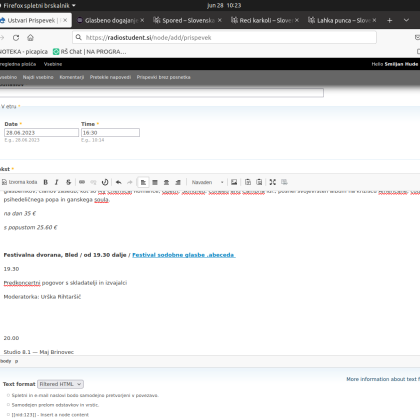The height and width of the screenshot is (420, 420).
Task: Insert image into the text body
Action: click(234, 182)
